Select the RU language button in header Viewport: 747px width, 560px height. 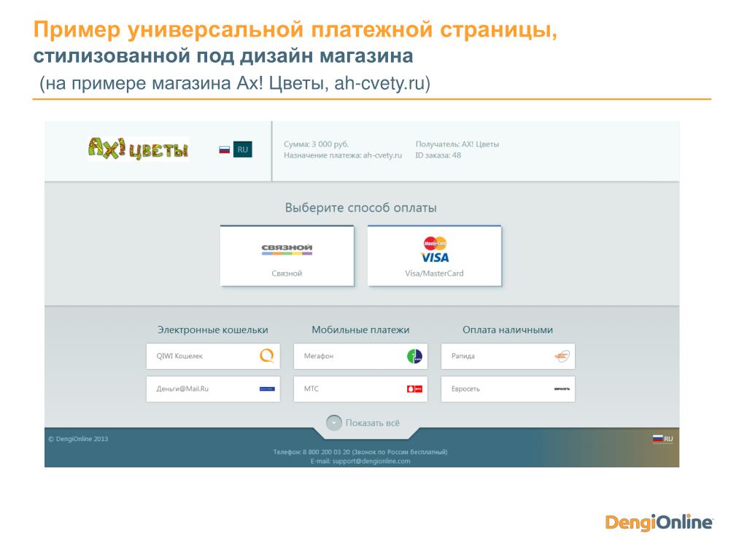click(242, 149)
